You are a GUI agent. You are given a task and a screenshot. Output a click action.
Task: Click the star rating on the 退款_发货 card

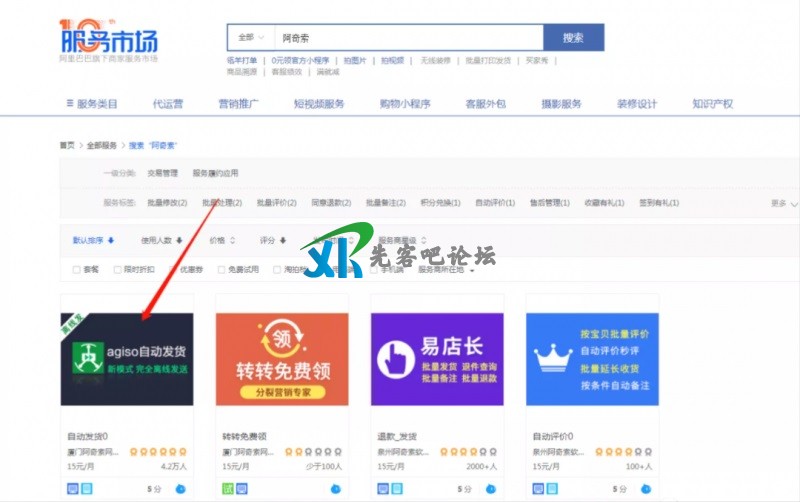tap(468, 452)
